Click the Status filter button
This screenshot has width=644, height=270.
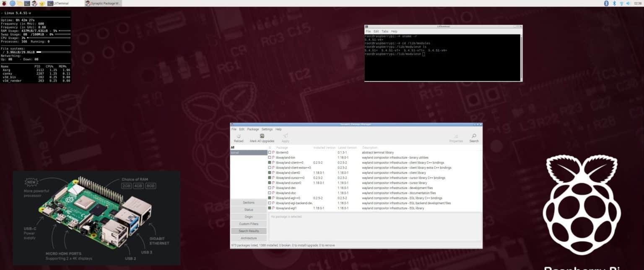pos(249,210)
